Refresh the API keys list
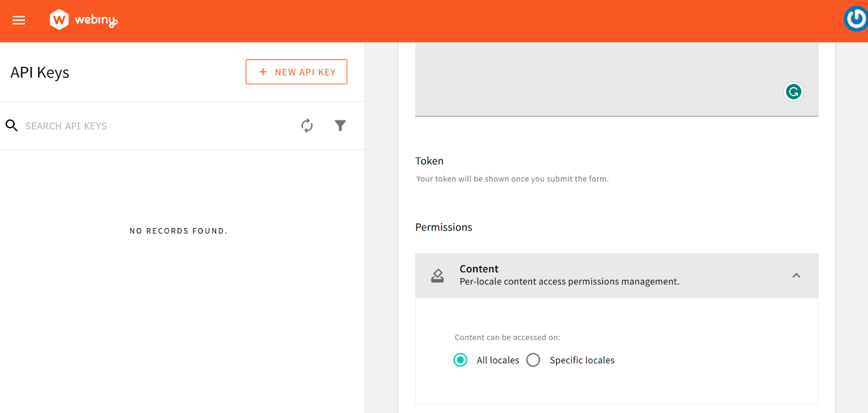 tap(307, 125)
